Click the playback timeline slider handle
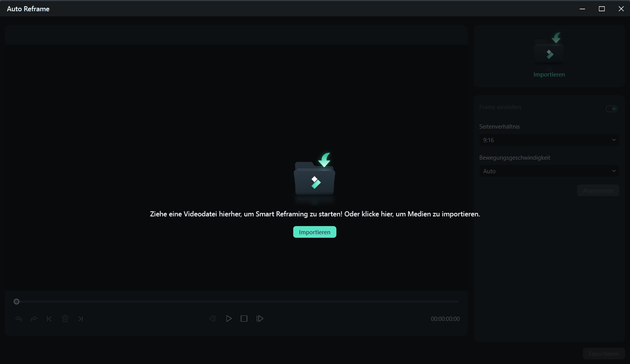Screen dimensions: 630x364 pyautogui.click(x=16, y=301)
